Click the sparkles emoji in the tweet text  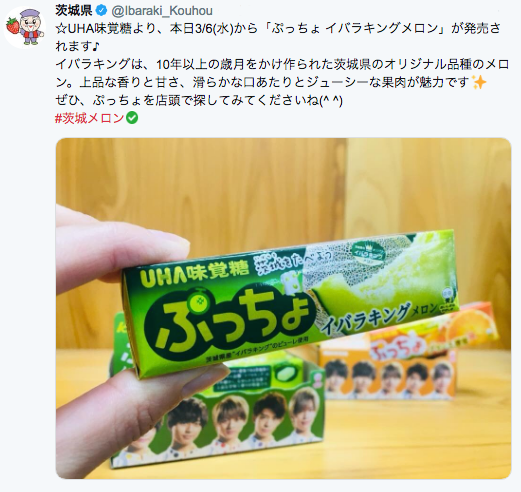click(x=479, y=82)
